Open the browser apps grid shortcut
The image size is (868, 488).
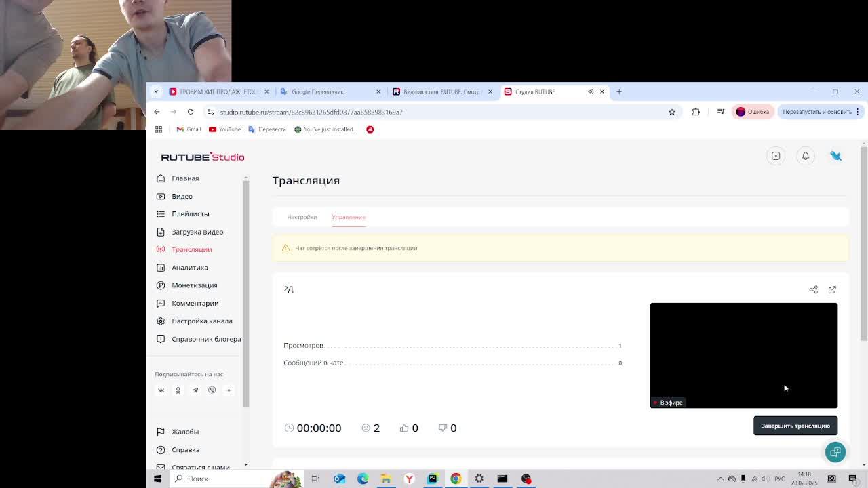(x=159, y=129)
